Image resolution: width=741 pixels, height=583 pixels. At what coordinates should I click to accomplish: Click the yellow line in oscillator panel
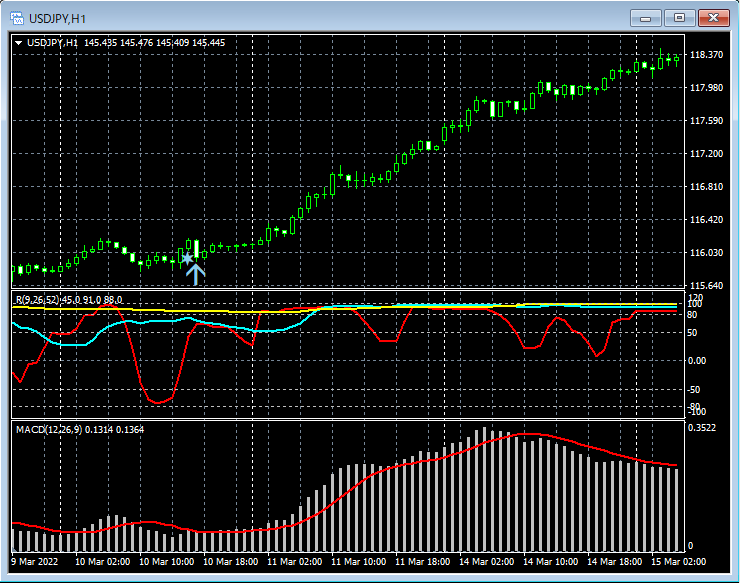[200, 311]
